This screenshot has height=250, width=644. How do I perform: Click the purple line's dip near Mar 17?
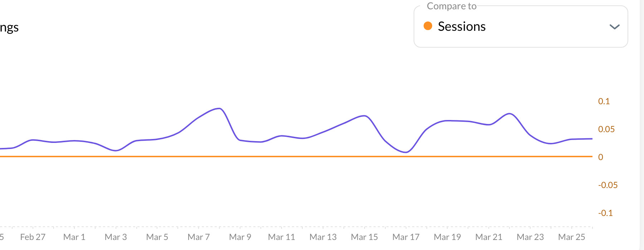click(x=406, y=152)
